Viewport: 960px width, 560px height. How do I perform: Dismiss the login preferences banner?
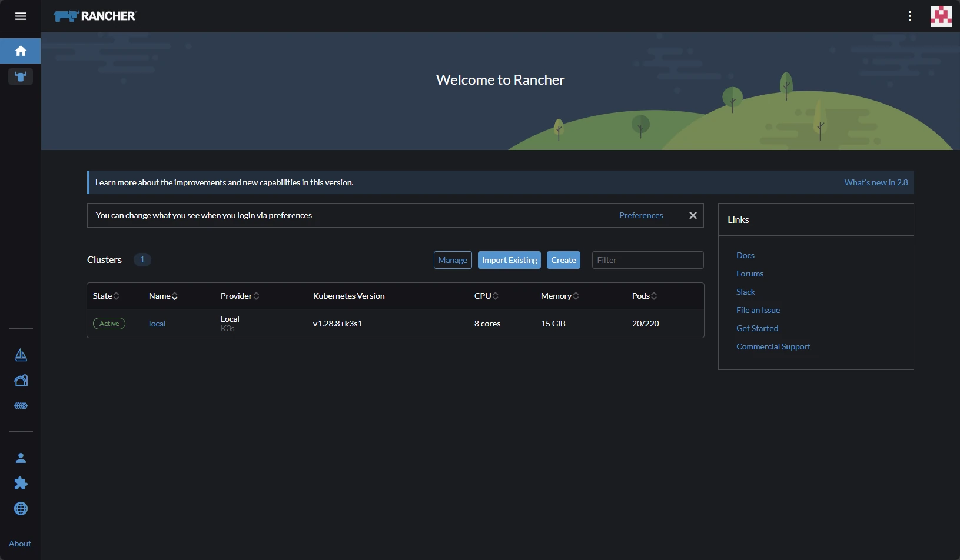pos(693,215)
